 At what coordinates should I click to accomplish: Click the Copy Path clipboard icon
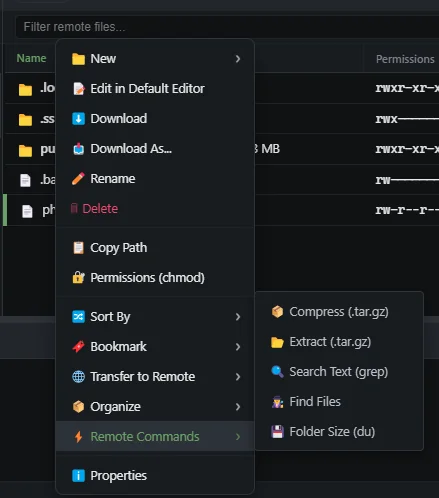(x=78, y=248)
